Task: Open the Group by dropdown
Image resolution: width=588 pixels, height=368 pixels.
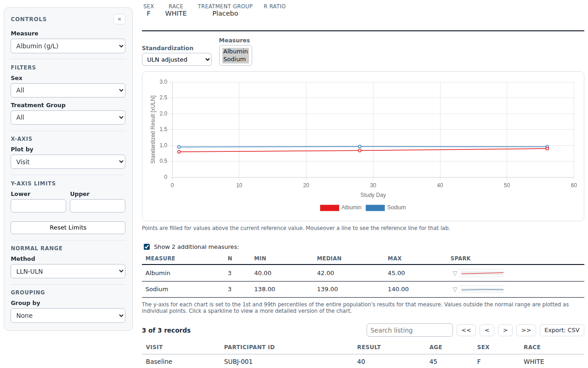Action: [68, 316]
